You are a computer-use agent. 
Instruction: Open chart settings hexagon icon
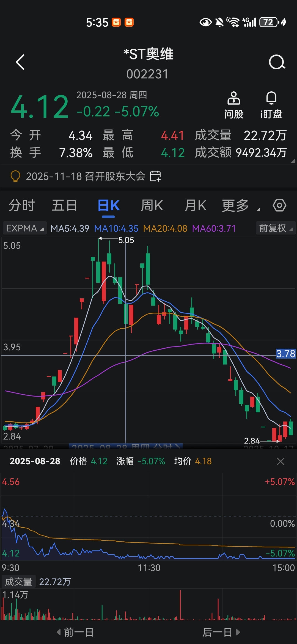279,206
